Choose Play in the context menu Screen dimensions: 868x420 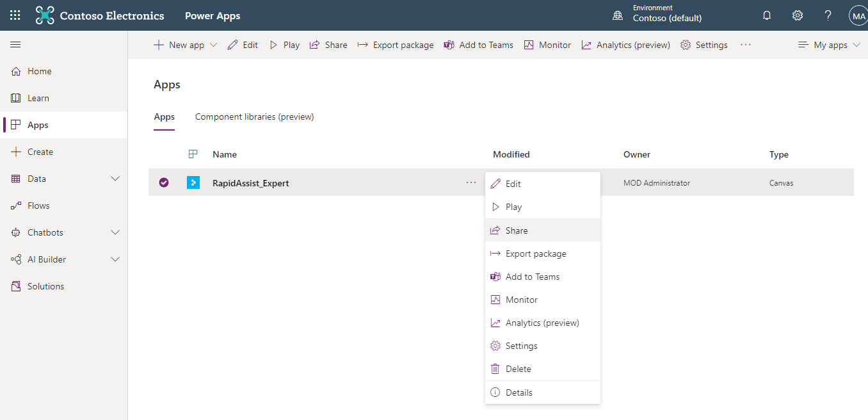click(x=543, y=207)
